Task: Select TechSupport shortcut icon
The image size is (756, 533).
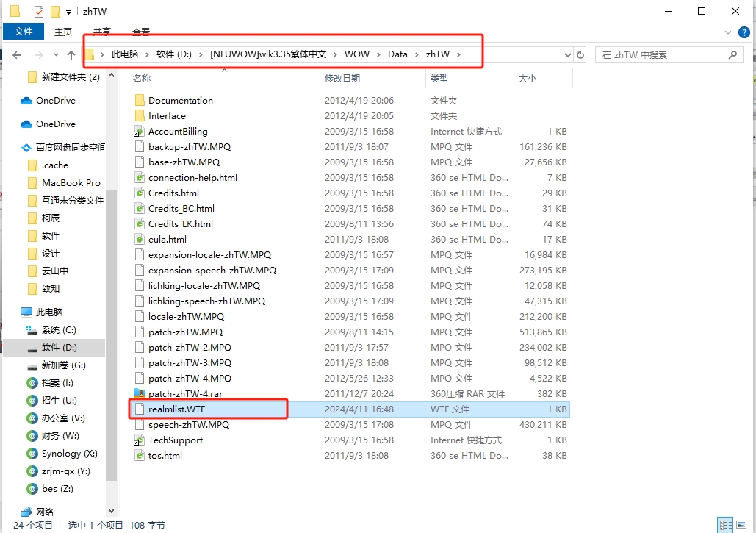Action: [140, 440]
